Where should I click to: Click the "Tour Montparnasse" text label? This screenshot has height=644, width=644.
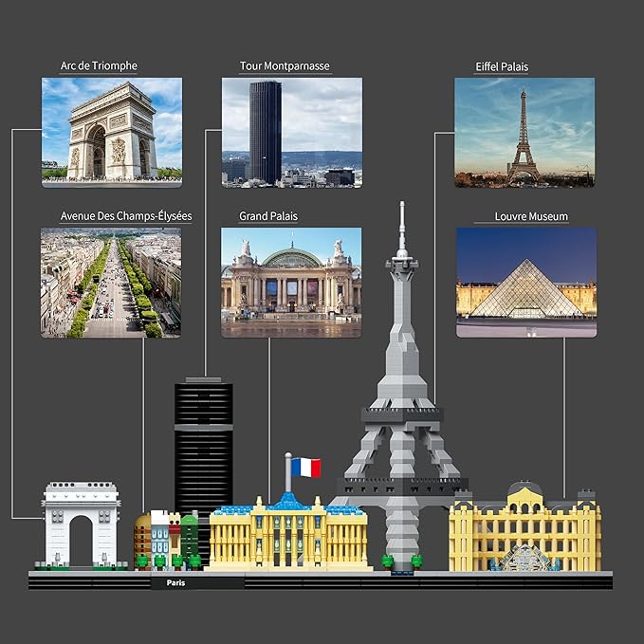285,66
